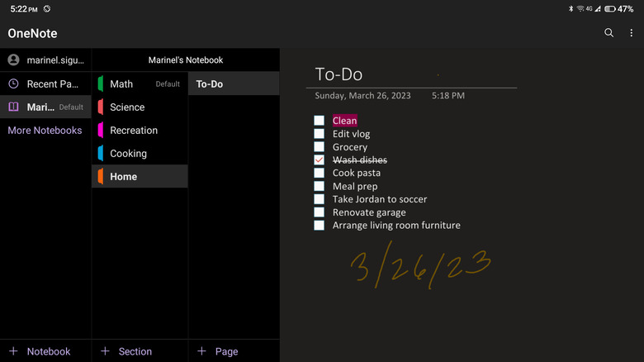Click the Science section red color tab
The image size is (644, 362).
pos(100,107)
